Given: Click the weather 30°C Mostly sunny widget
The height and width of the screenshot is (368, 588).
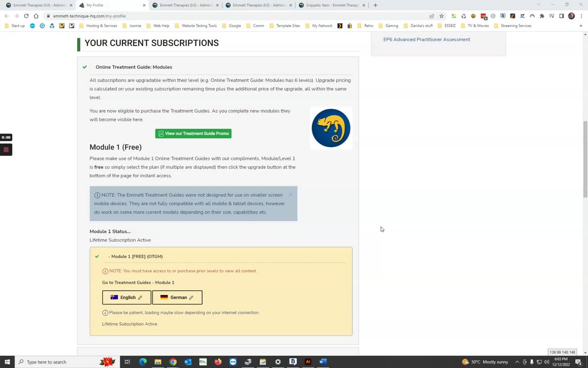Looking at the screenshot, I should (486, 362).
